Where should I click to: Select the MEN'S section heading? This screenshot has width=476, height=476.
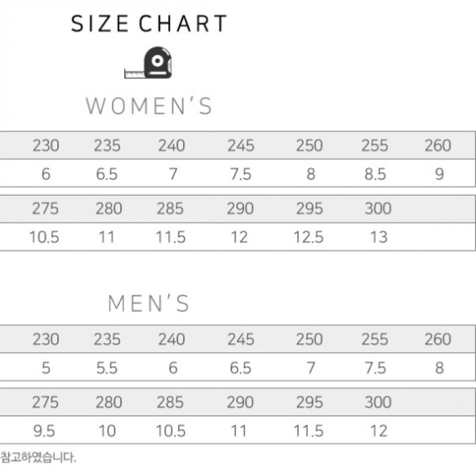(149, 303)
